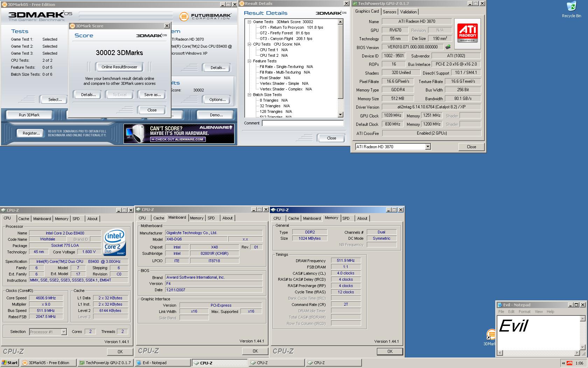Click the Notepad horizontal scrollbar left arrow
The height and width of the screenshot is (368, 588).
[500, 353]
